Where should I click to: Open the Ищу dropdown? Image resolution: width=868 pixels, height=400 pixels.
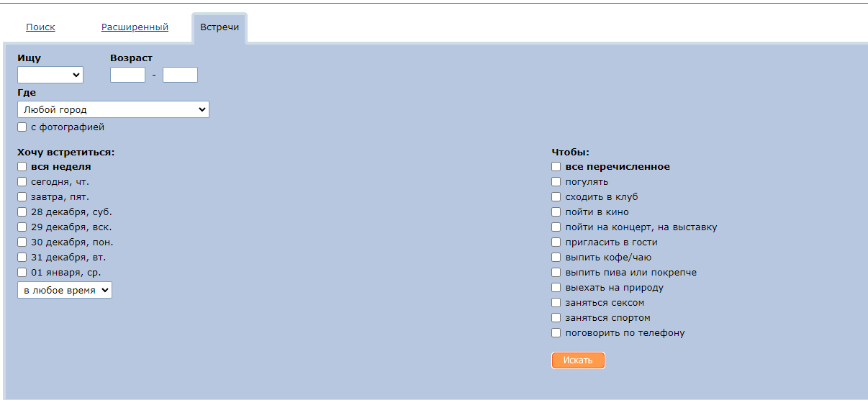pyautogui.click(x=50, y=75)
